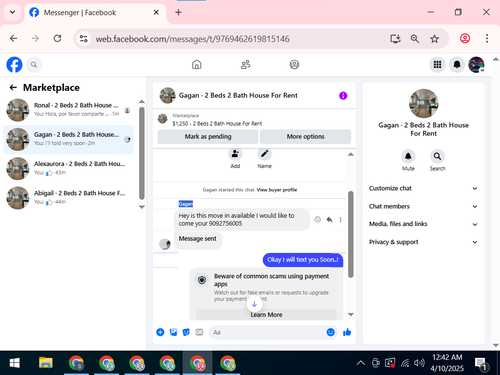This screenshot has height=375, width=500.
Task: Open the Friends icon in top navigation
Action: coord(246,64)
